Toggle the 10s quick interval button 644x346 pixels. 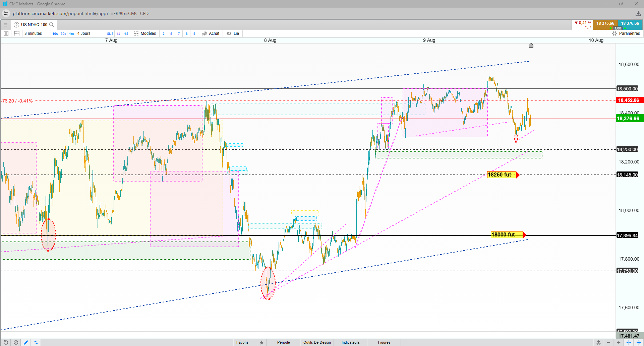point(55,33)
